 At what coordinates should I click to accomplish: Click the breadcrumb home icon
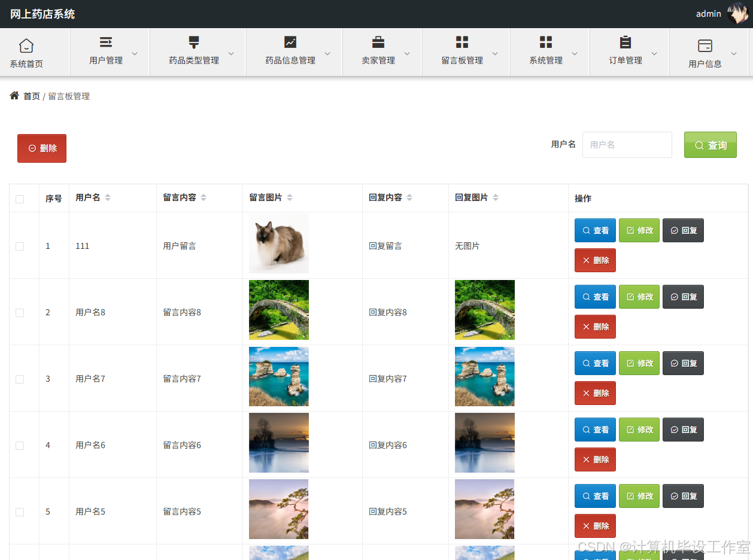click(14, 96)
